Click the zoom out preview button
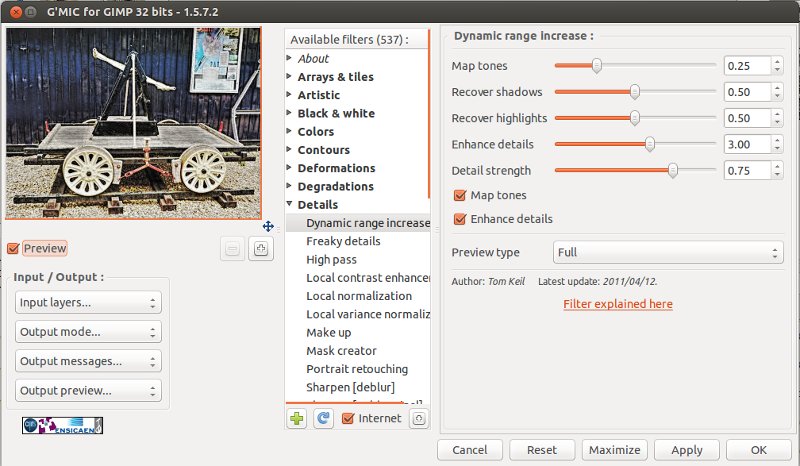Image resolution: width=800 pixels, height=466 pixels. pyautogui.click(x=233, y=249)
